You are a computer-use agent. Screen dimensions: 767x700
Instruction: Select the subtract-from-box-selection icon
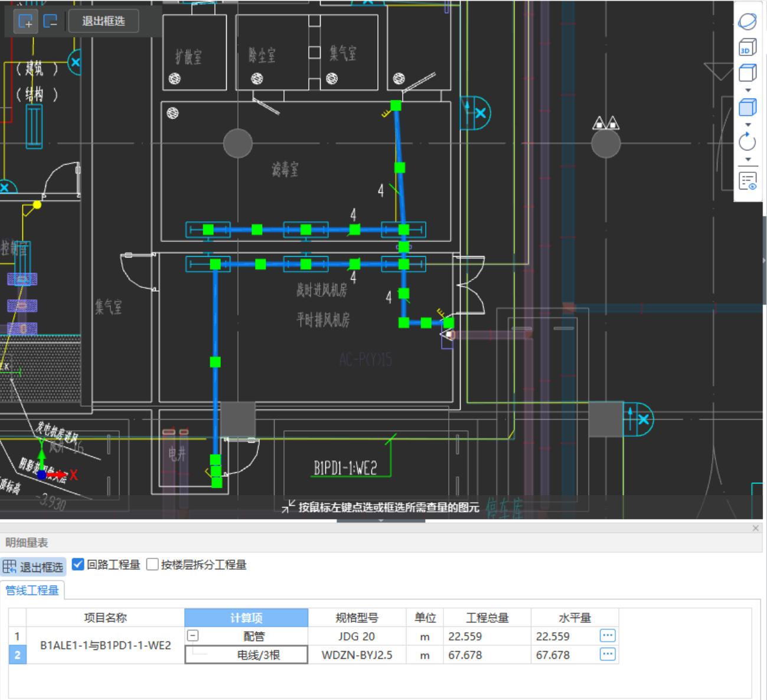click(50, 21)
